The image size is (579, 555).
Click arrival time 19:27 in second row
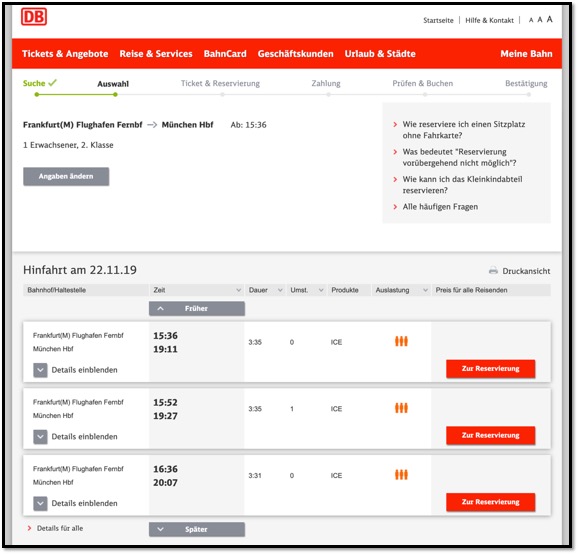tap(165, 416)
